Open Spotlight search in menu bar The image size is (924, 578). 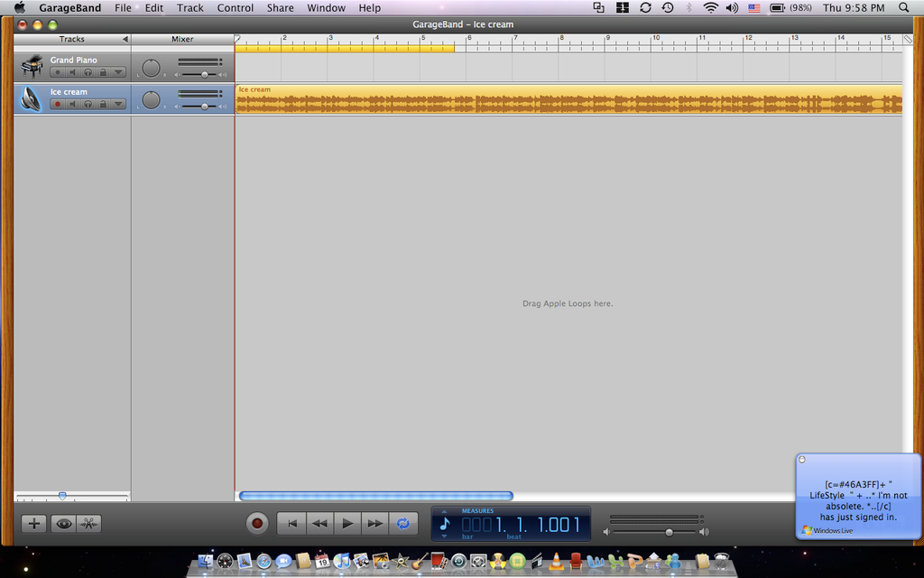coord(903,7)
